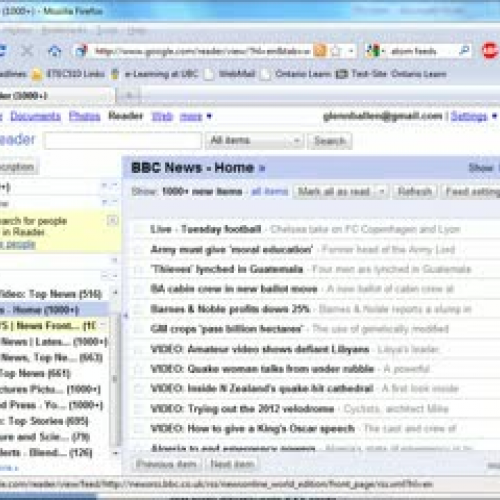Star the 'Amateur video shows defiant Libyans' item

click(138, 349)
